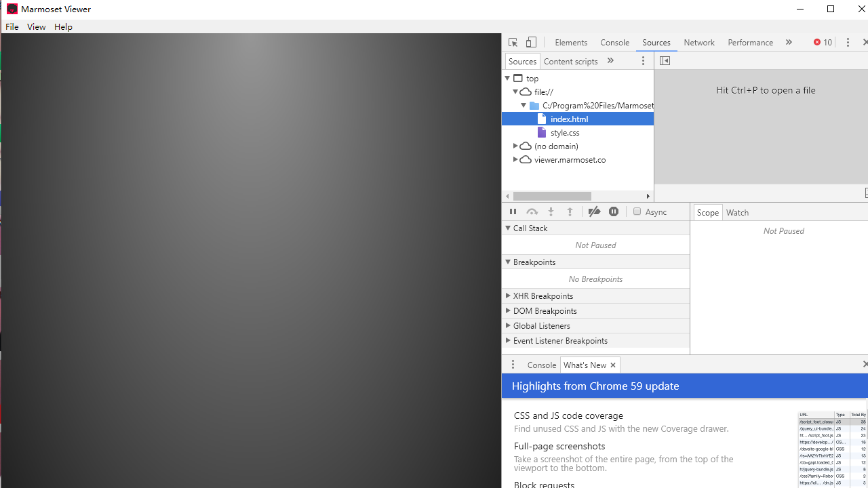Open DevTools customization menu via three dots
The height and width of the screenshot is (488, 868).
pyautogui.click(x=848, y=42)
